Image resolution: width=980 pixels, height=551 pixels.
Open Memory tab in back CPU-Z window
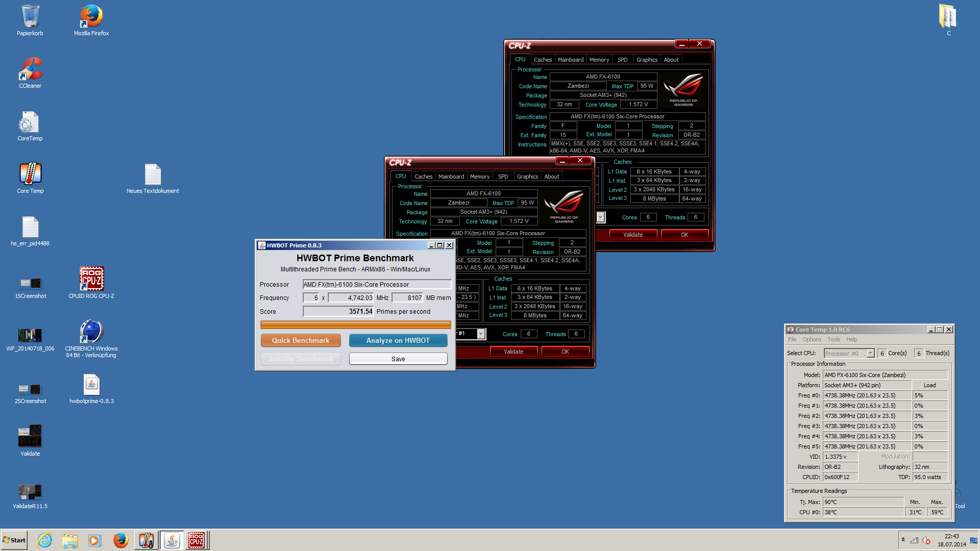[599, 60]
